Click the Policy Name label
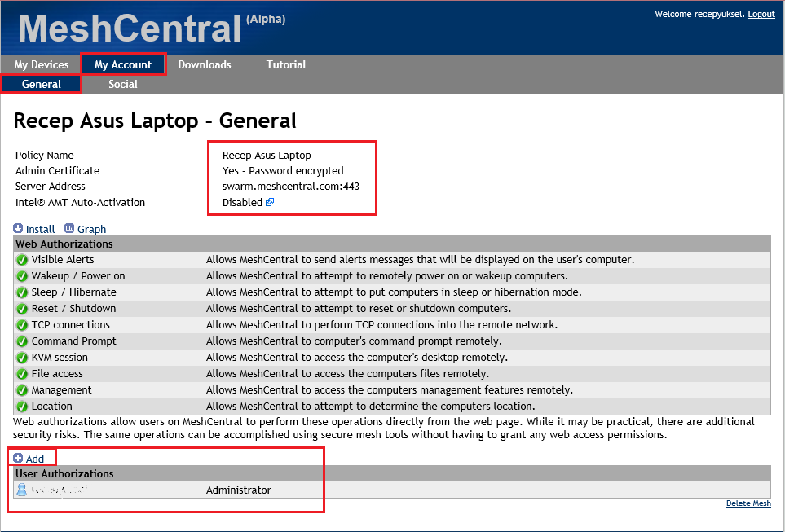 tap(45, 155)
